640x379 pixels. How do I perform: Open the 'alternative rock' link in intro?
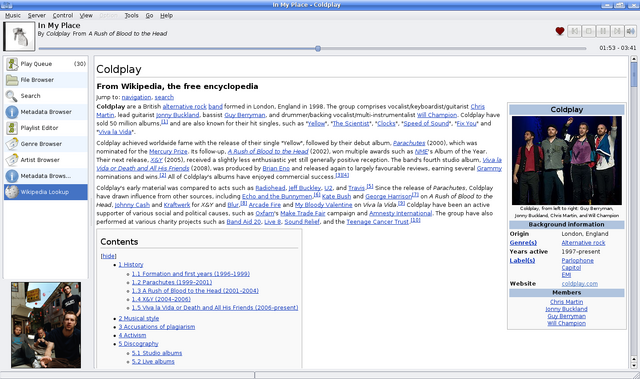[184, 106]
